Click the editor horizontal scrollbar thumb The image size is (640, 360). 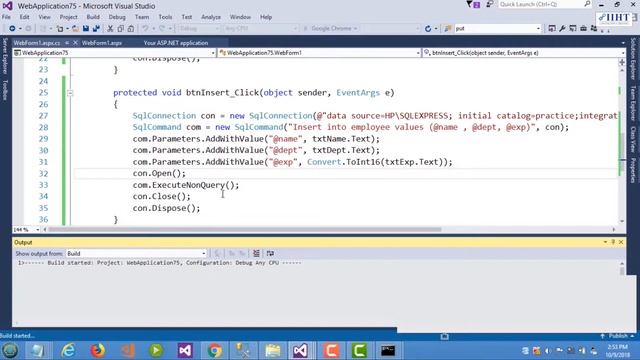click(245, 229)
